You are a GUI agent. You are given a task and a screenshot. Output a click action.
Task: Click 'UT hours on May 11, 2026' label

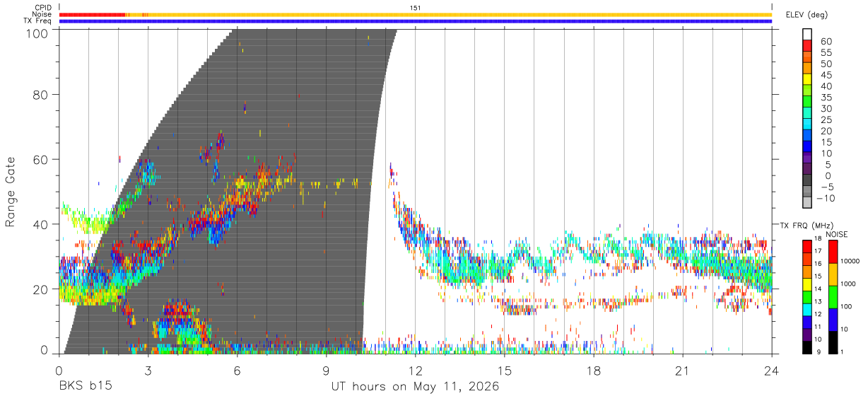pyautogui.click(x=415, y=387)
